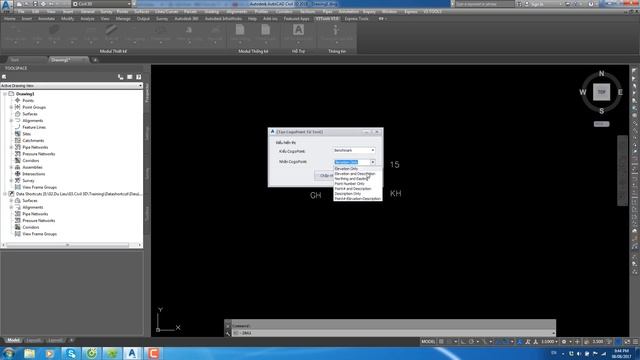640x360 pixels.
Task: Click the Intersections icon
Action: [x=18, y=174]
